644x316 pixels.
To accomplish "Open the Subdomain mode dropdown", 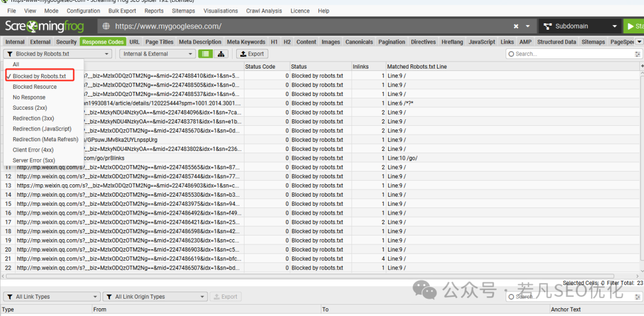I will point(580,26).
